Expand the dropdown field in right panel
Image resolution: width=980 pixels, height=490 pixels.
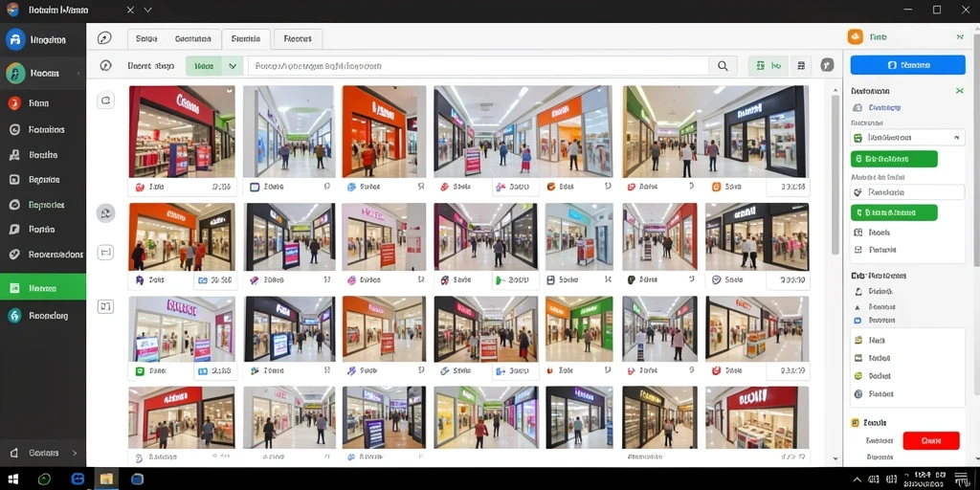point(907,138)
